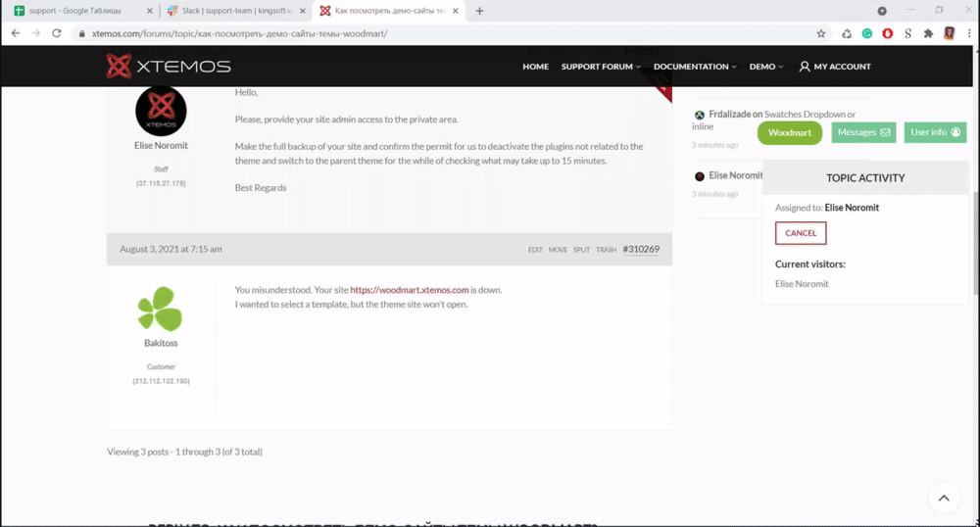
Task: Click Assigned to Elise Noromit name
Action: click(x=852, y=208)
